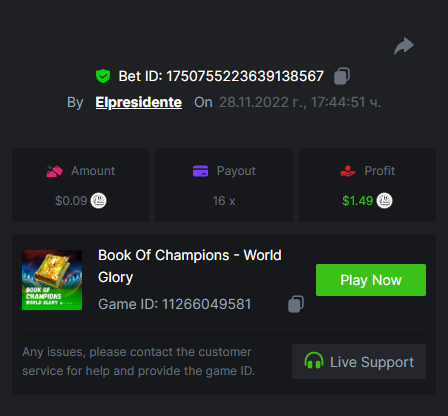The height and width of the screenshot is (416, 448).
Task: Open the Book Of Champions game thumbnail
Action: tap(52, 280)
